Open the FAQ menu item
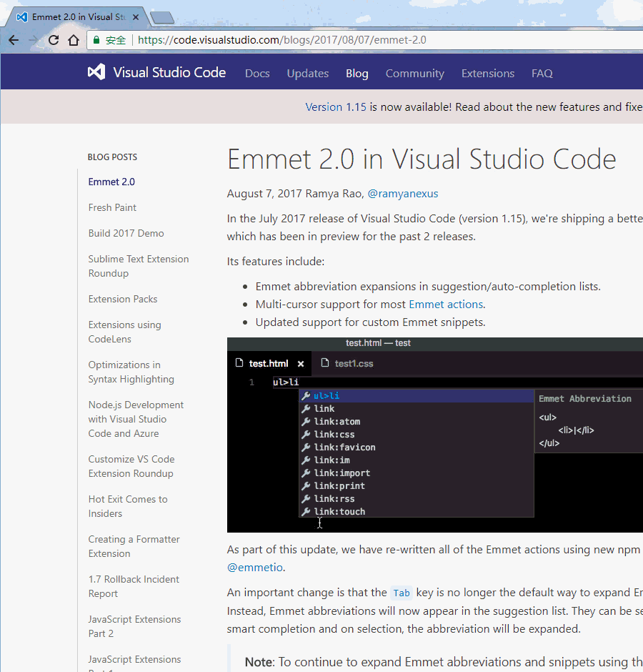Screen dimensions: 643x672 click(x=542, y=74)
